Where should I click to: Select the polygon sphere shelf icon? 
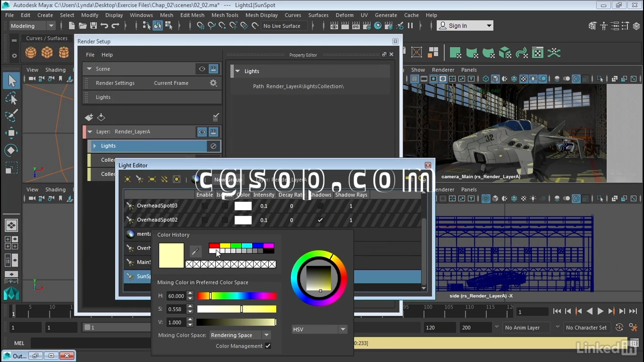pos(31,52)
